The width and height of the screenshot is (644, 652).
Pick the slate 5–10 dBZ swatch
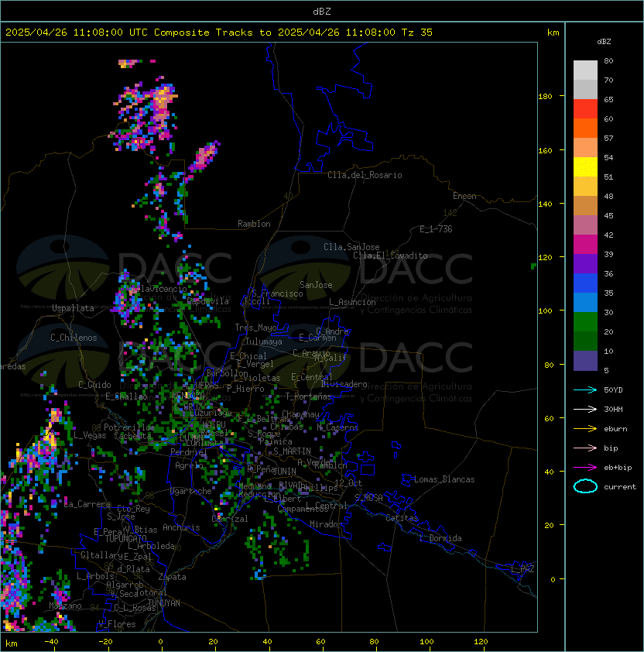[585, 361]
